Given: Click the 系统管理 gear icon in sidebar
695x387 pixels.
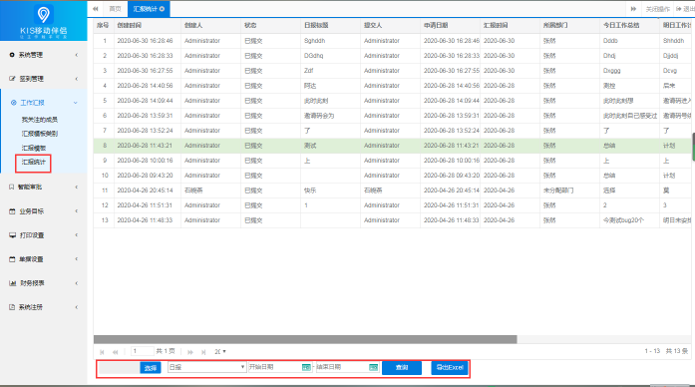Looking at the screenshot, I should point(12,55).
